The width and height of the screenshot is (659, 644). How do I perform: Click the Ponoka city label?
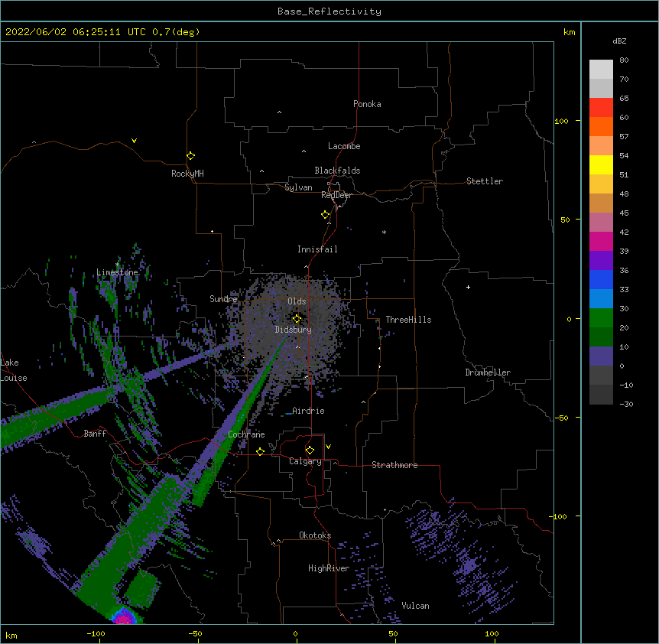pos(367,104)
